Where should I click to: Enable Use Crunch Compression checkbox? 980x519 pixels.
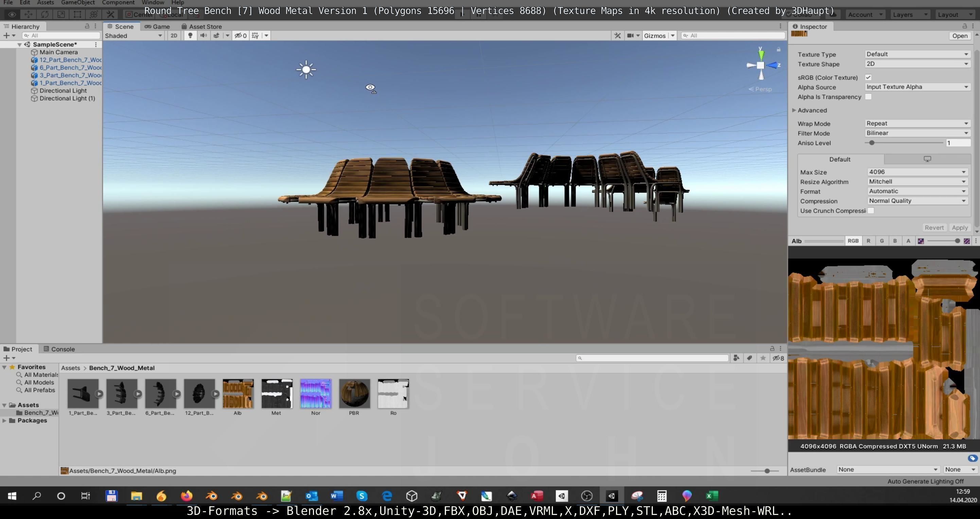point(871,211)
